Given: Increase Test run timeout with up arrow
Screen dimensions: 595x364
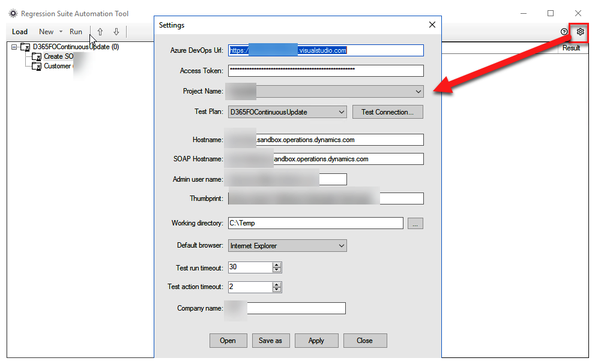Looking at the screenshot, I should click(x=276, y=264).
